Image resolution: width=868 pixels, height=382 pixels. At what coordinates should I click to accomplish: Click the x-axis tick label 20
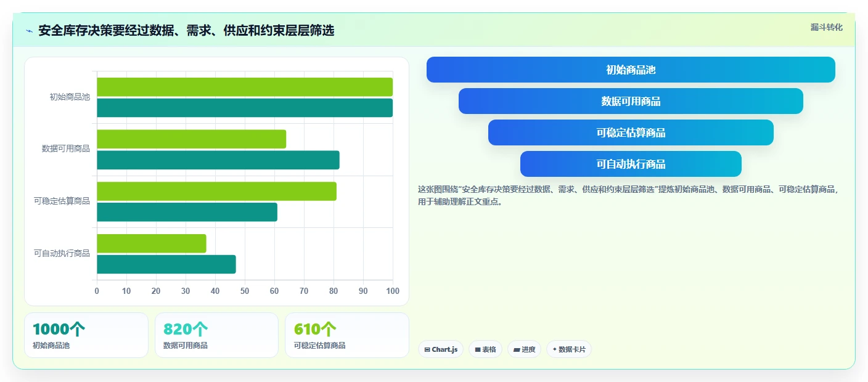click(156, 291)
